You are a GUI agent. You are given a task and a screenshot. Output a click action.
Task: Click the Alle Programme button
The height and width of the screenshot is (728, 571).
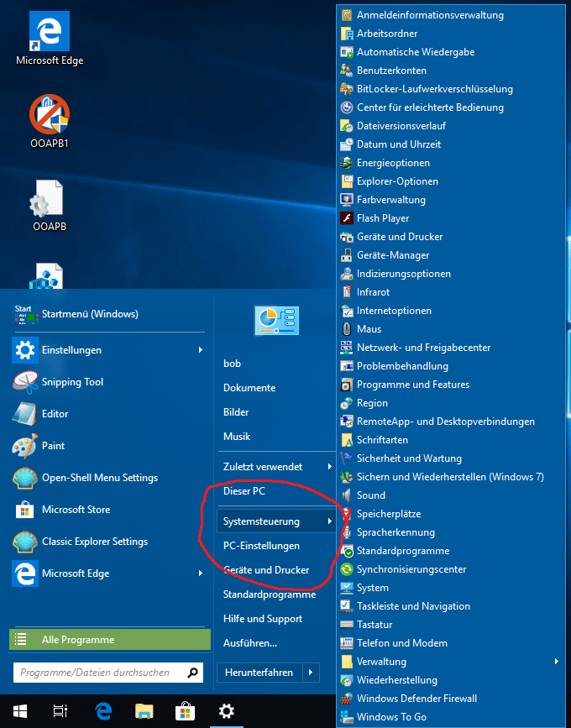(x=110, y=640)
